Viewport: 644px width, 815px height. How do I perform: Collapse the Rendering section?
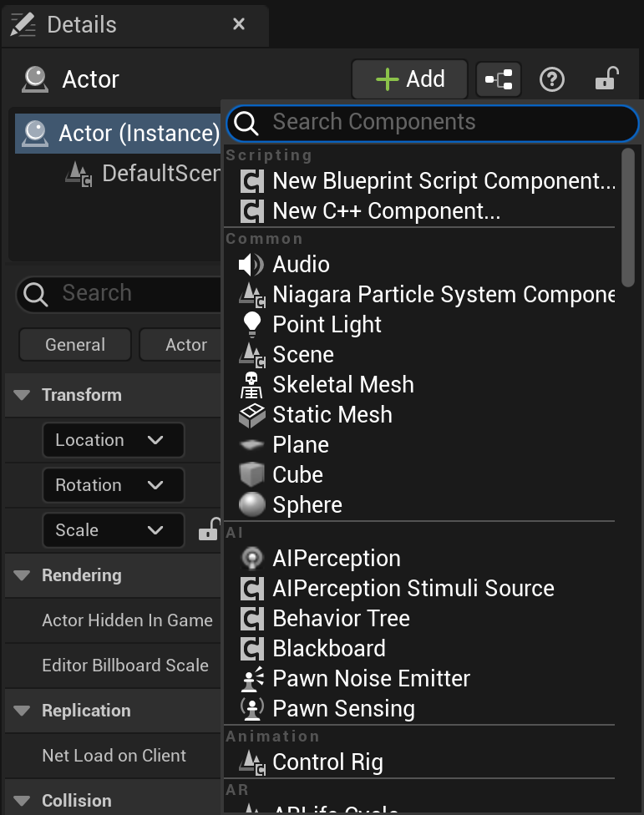click(23, 575)
